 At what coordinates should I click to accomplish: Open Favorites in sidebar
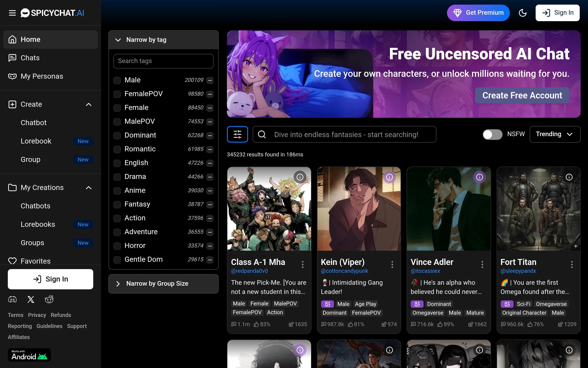[51, 261]
